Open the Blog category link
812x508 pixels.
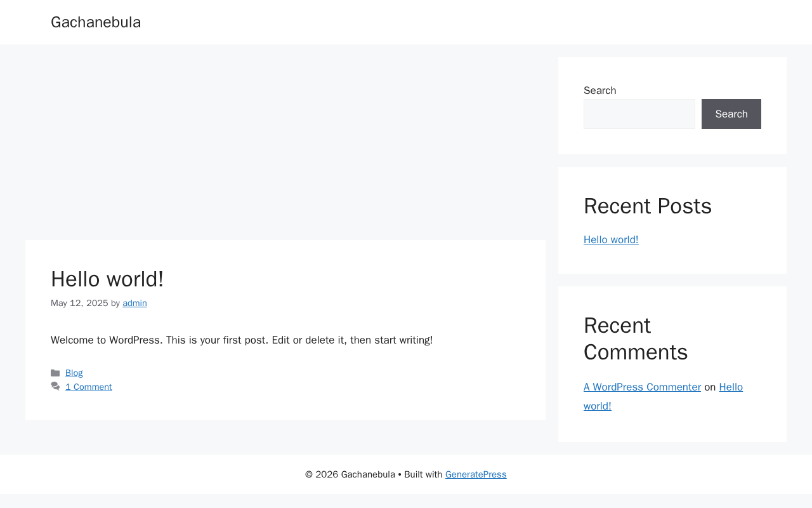(x=74, y=373)
